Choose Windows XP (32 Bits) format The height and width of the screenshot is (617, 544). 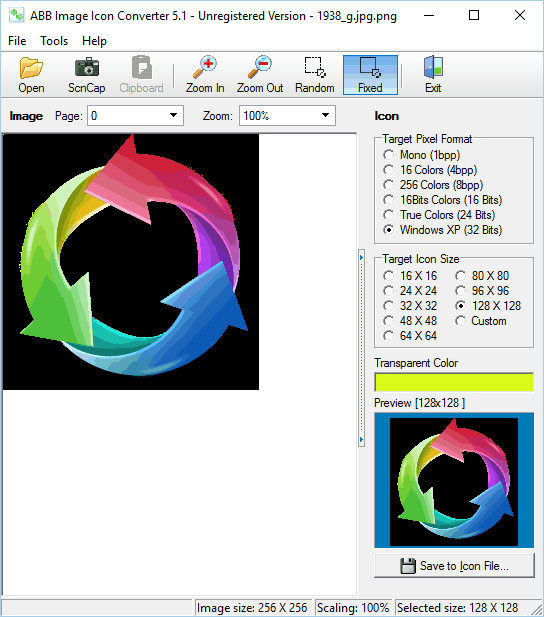click(443, 230)
